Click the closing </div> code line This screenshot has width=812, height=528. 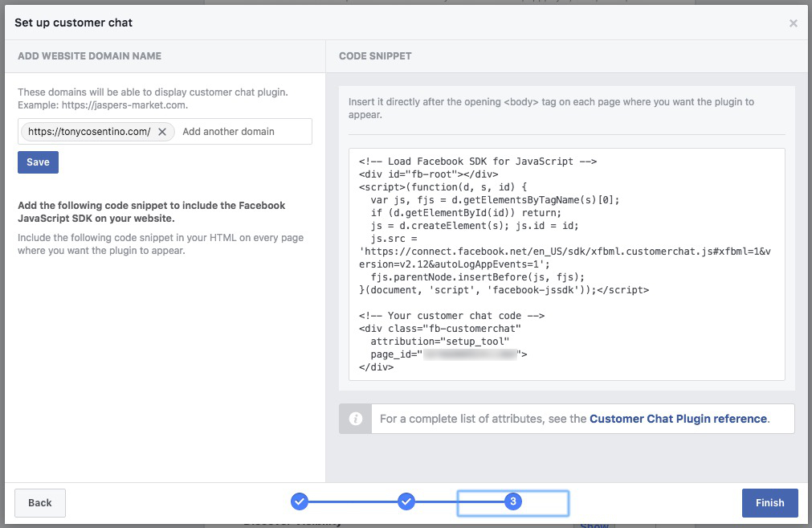[x=376, y=367]
